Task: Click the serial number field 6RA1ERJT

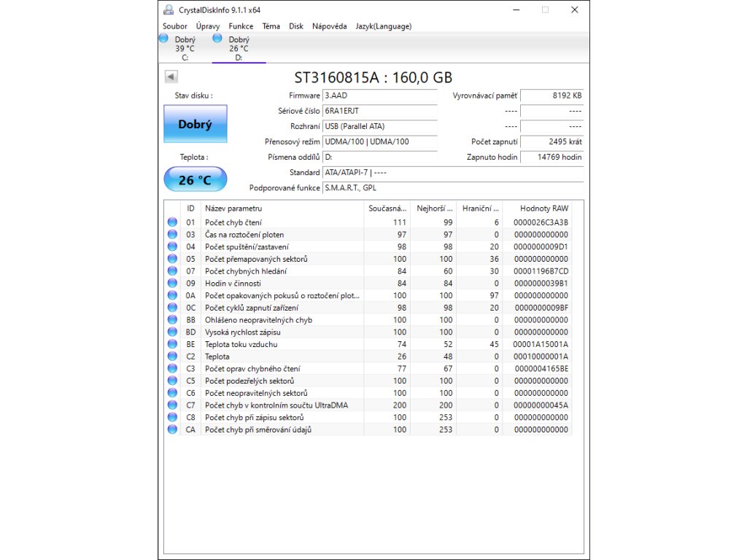Action: tap(379, 111)
